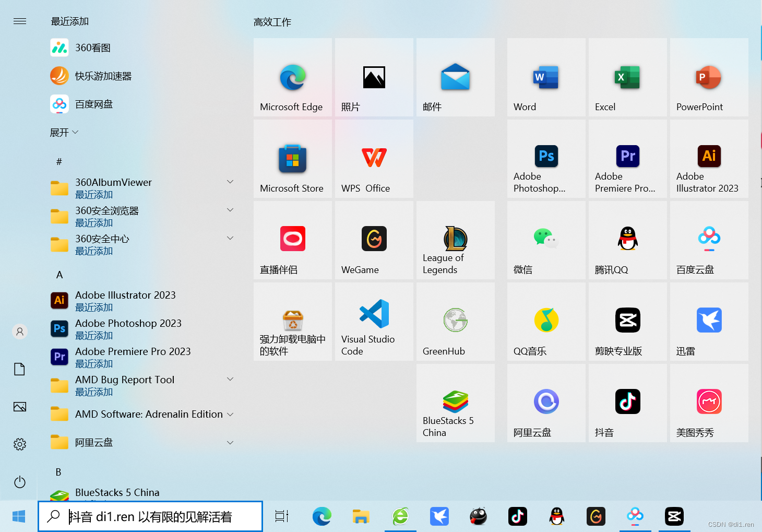
Task: Open the WPS Office tile
Action: tap(374, 159)
